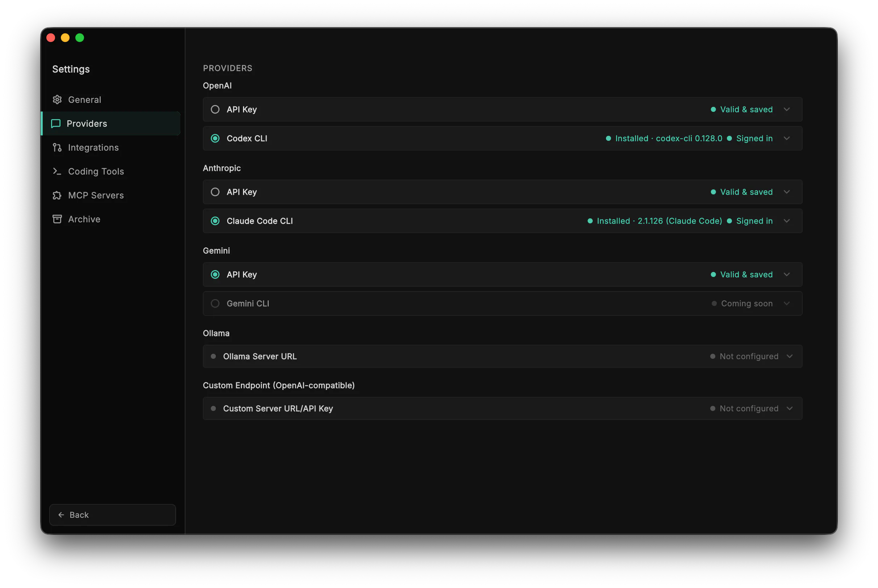Click OpenAI 'Valid & saved' status
This screenshot has width=878, height=588.
click(x=742, y=109)
